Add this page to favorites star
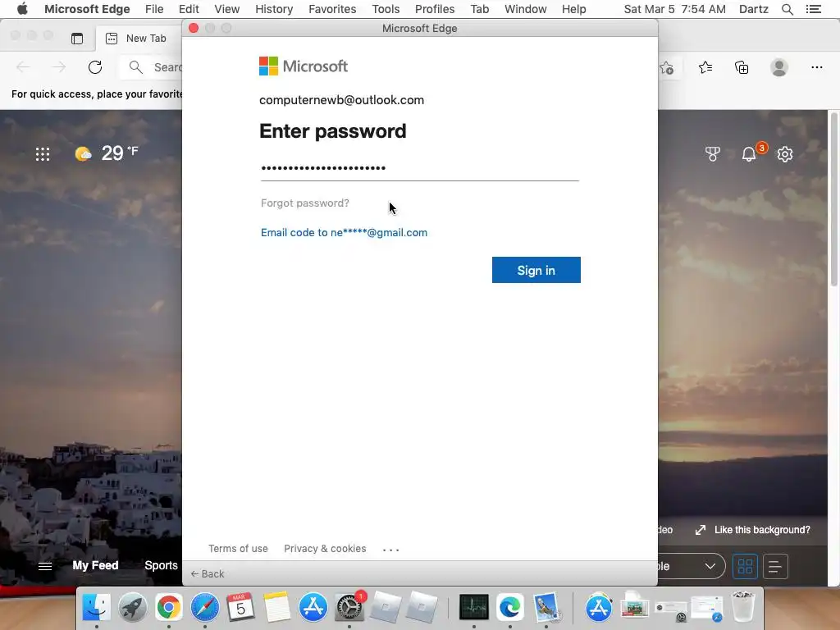This screenshot has width=840, height=630. click(x=666, y=67)
